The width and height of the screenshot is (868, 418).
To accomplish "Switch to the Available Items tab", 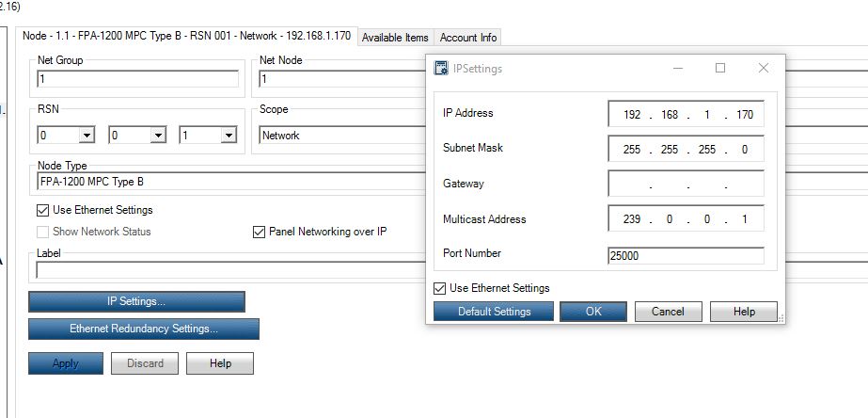I will (395, 38).
